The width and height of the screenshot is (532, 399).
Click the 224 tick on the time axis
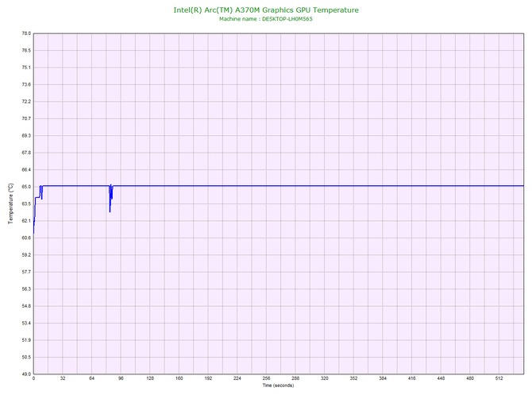coord(237,378)
